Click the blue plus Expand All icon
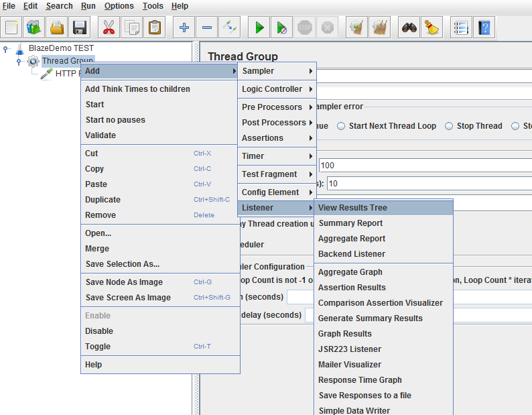The height and width of the screenshot is (415, 532). 184,27
